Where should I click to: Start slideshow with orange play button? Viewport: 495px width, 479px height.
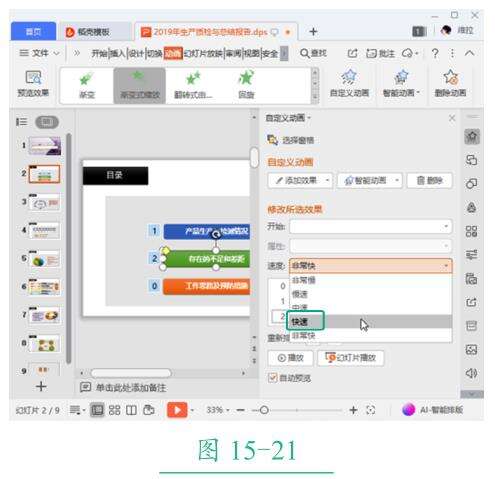(x=177, y=410)
